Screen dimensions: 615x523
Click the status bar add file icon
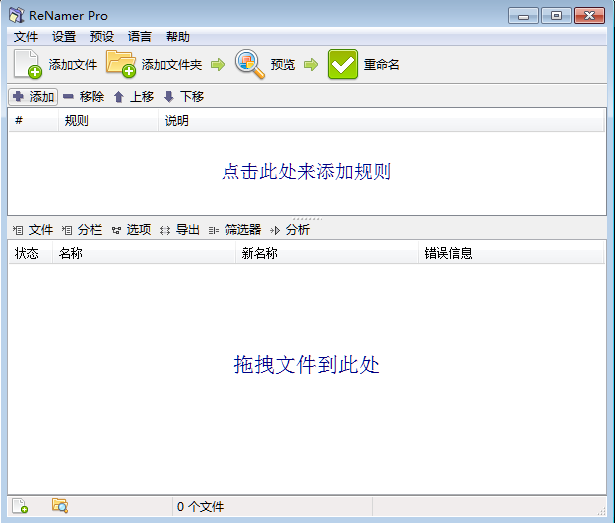20,507
